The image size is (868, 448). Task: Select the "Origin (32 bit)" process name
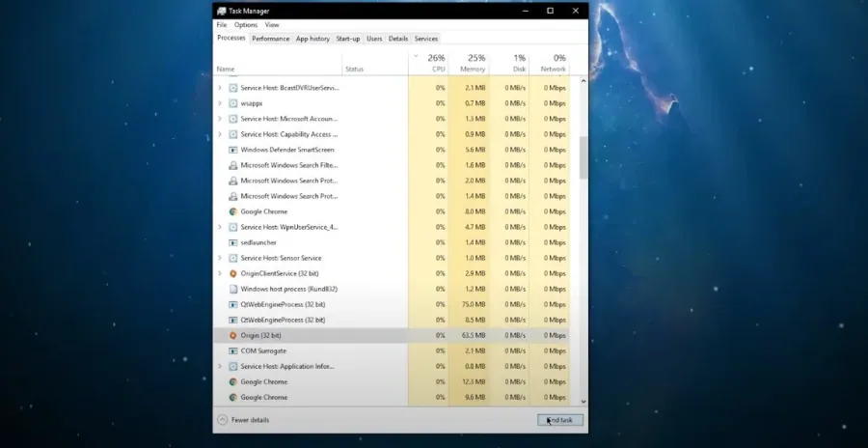pyautogui.click(x=260, y=335)
